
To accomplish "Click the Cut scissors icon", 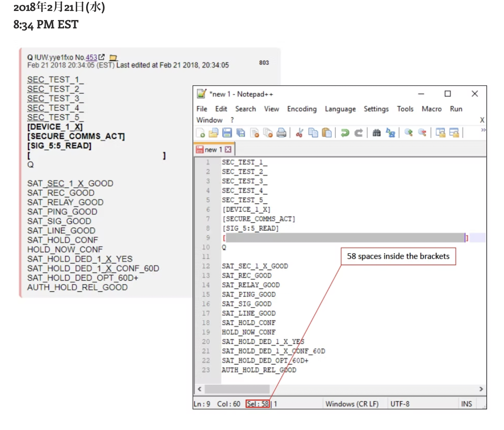I will 299,133.
